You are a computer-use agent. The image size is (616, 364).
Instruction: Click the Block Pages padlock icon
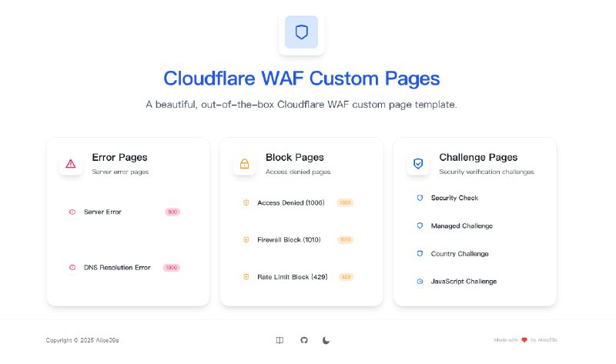pyautogui.click(x=244, y=163)
